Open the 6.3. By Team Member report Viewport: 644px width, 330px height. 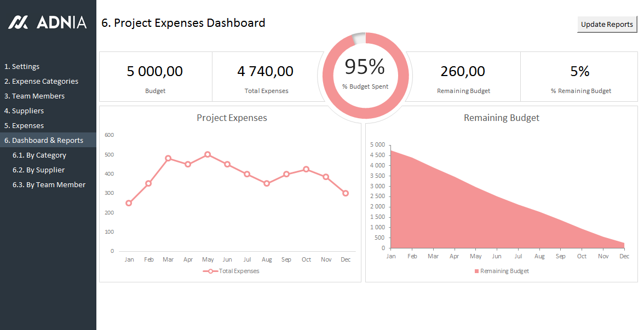[x=49, y=184]
